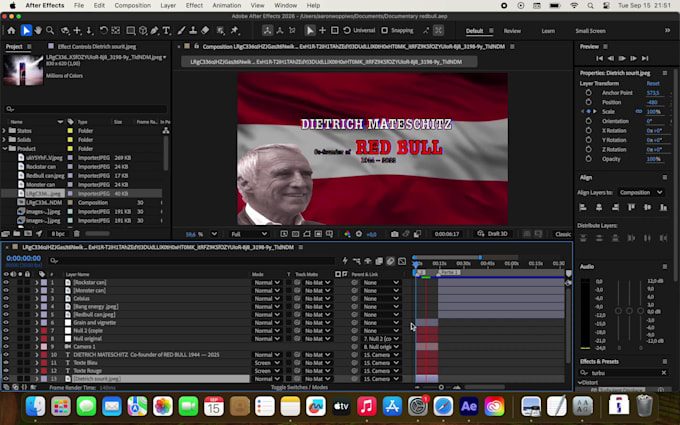Select the Roto Brush tool
Screen dimensions: 680x425
[221, 30]
